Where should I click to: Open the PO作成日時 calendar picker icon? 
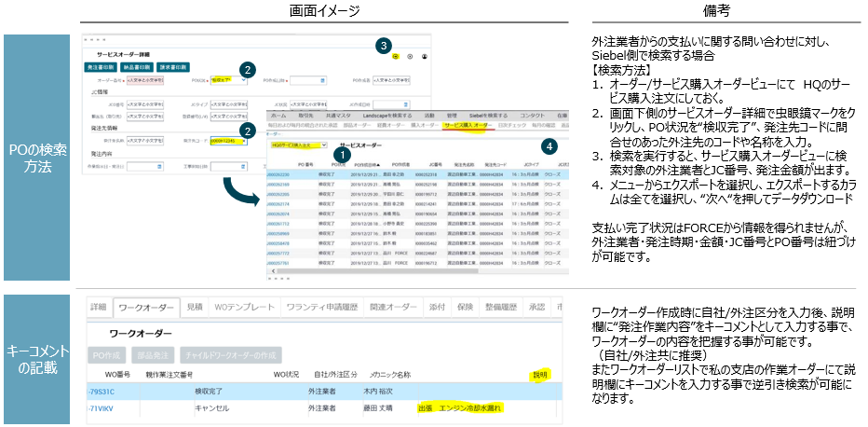321,81
